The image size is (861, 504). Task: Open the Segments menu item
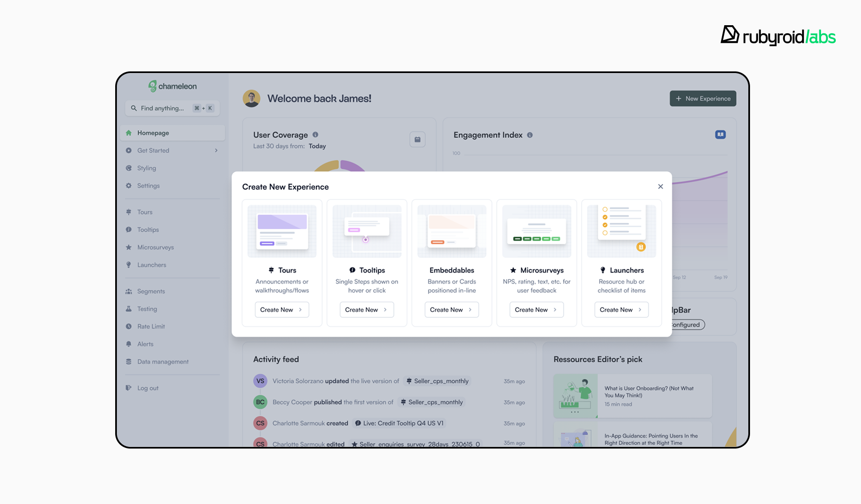[151, 291]
